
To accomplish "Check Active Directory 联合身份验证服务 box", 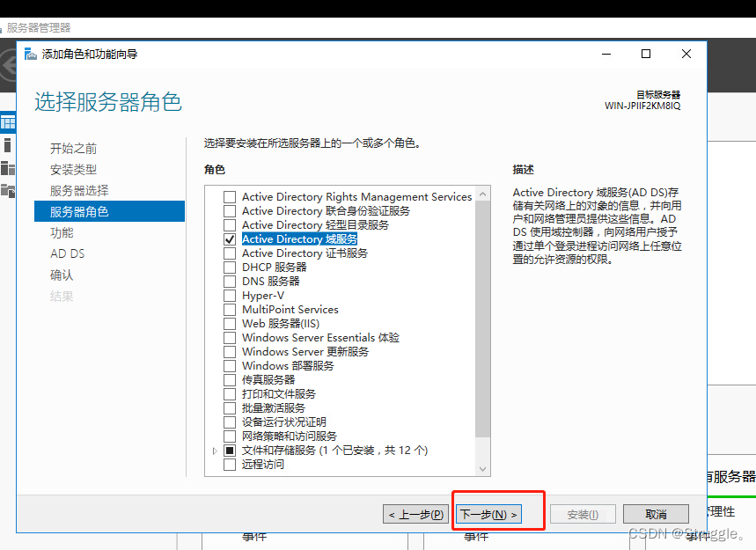I will click(230, 211).
